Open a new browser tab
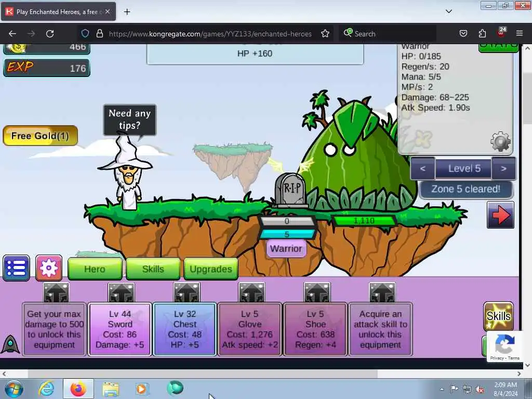The image size is (532, 399). (127, 12)
